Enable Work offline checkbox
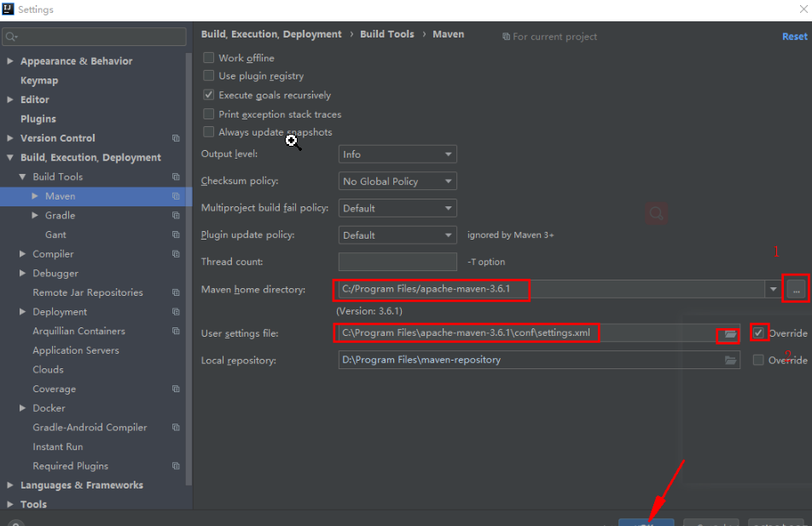Viewport: 812px width, 526px height. pyautogui.click(x=209, y=57)
